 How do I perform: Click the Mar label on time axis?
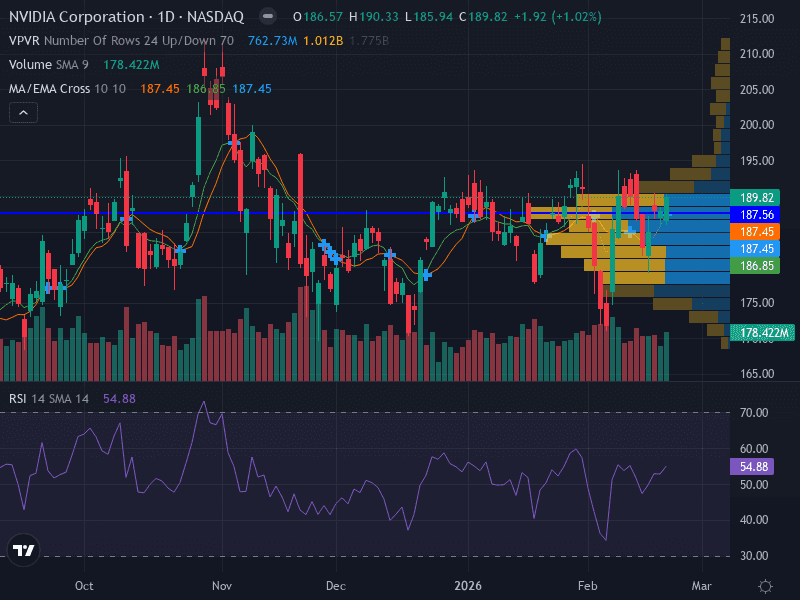[702, 586]
